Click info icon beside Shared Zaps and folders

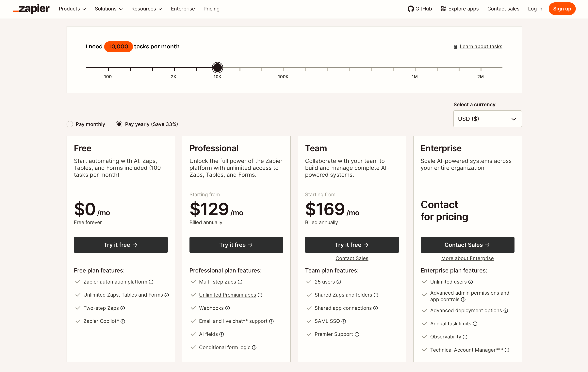coord(376,295)
